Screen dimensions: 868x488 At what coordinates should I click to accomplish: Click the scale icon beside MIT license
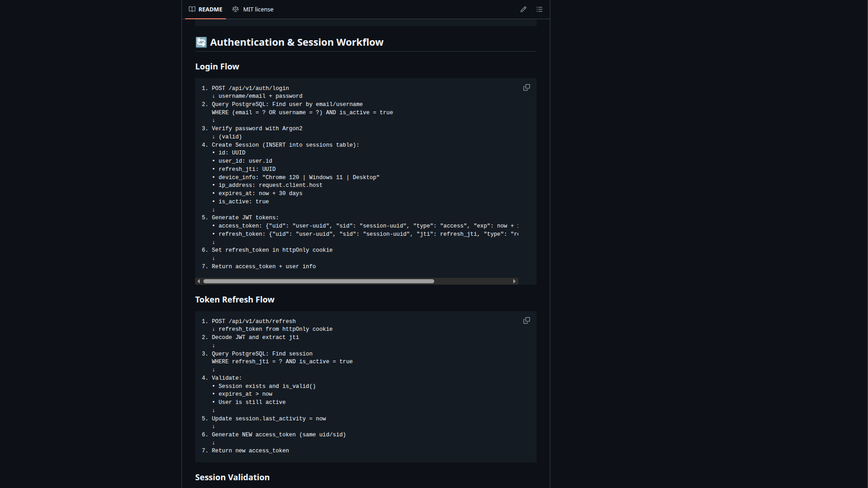(x=235, y=9)
